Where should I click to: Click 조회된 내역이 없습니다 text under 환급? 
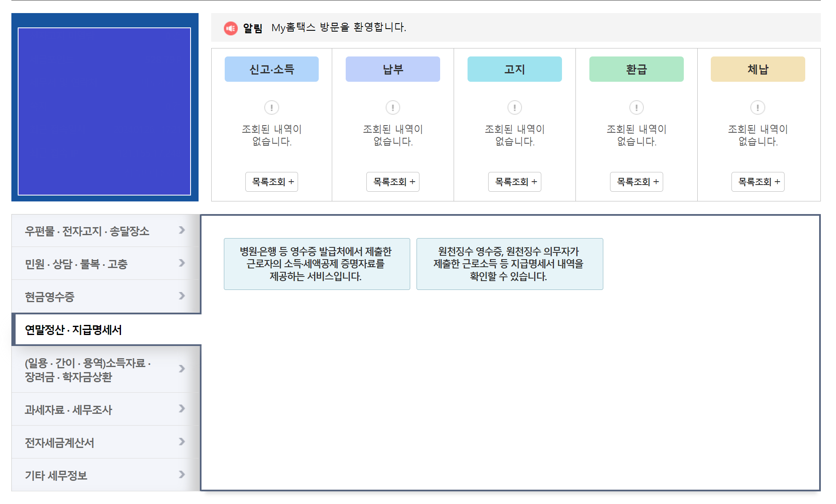(637, 135)
